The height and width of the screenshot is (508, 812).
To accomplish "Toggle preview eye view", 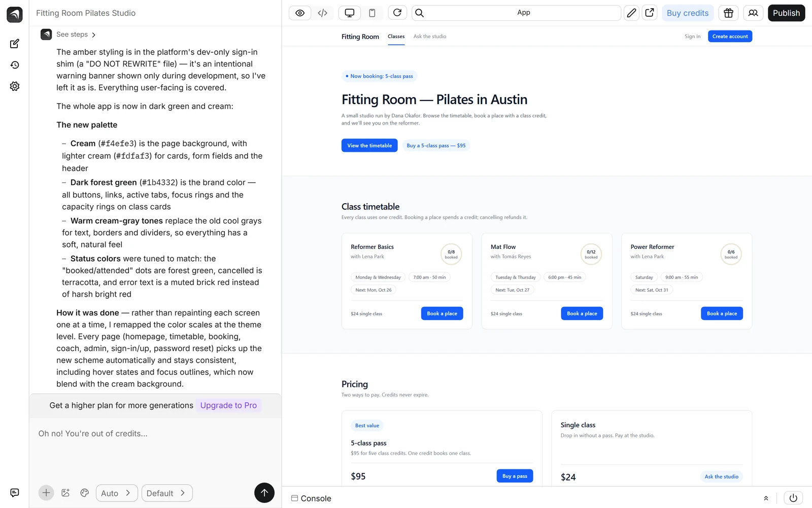I will coord(300,13).
